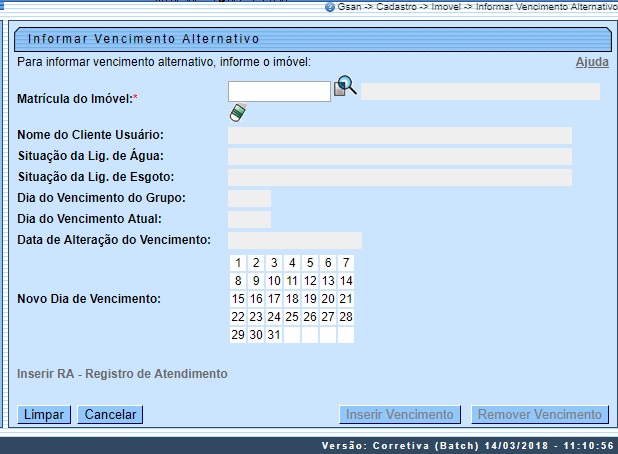Viewport: 618px width, 454px height.
Task: Select day 9 in the due-date grid
Action: click(256, 281)
